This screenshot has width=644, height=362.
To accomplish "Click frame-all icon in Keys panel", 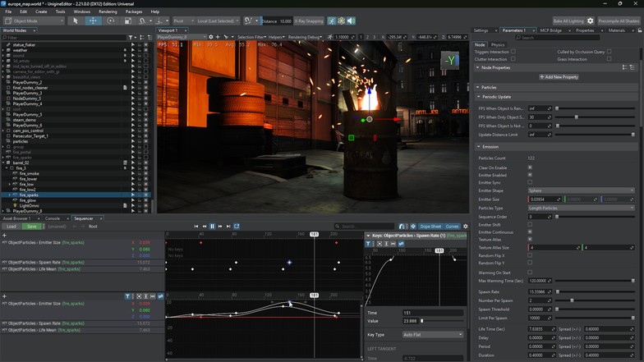I will point(379,243).
